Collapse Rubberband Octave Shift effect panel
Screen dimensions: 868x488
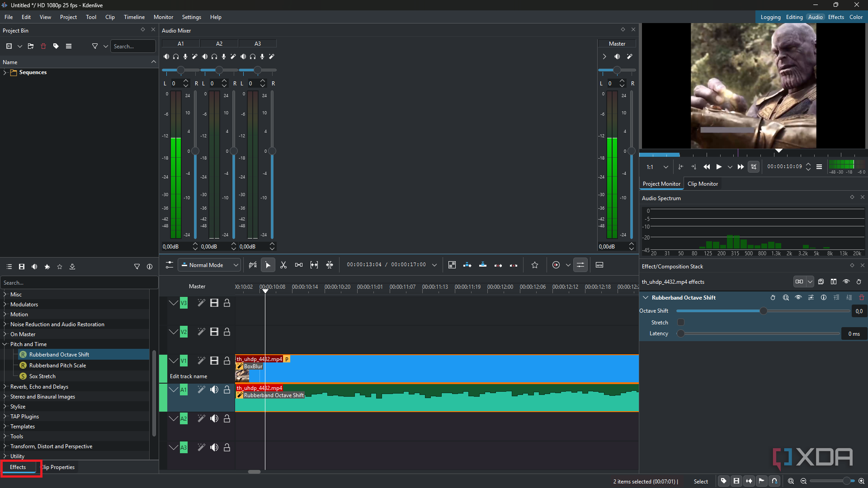tap(646, 298)
